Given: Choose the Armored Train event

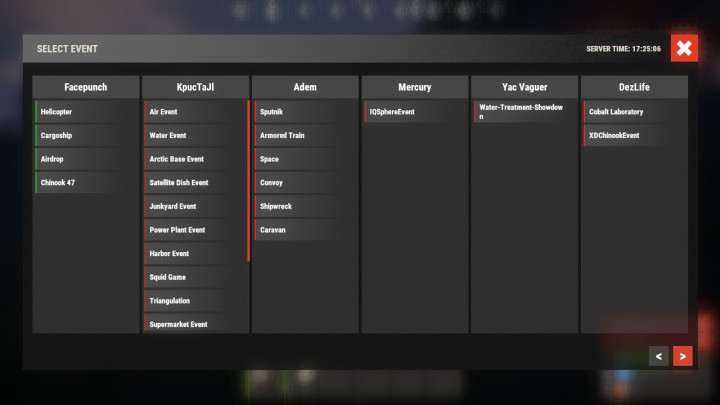Looking at the screenshot, I should (305, 135).
